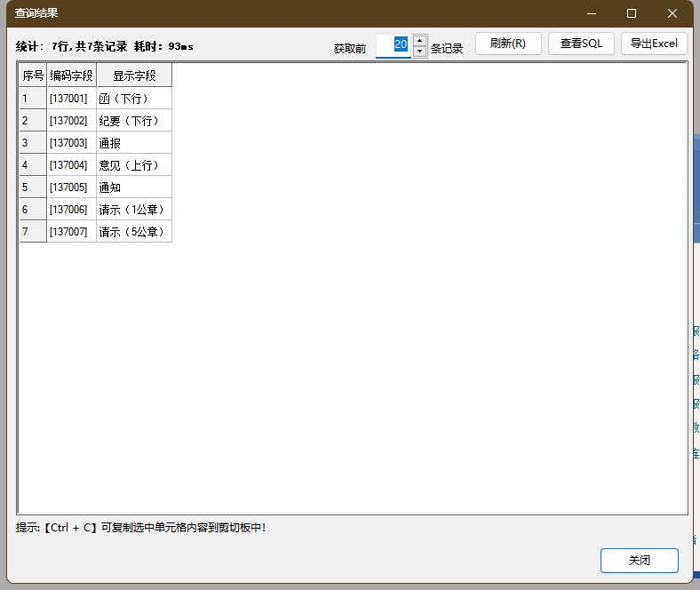Click the 序号 column header
The image size is (700, 590).
point(33,76)
